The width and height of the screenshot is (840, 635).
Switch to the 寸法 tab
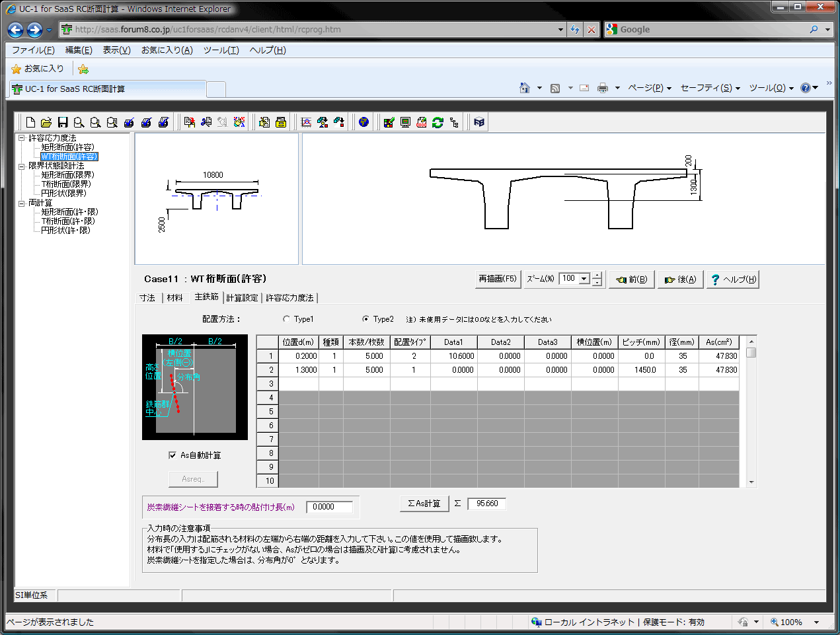(x=147, y=298)
